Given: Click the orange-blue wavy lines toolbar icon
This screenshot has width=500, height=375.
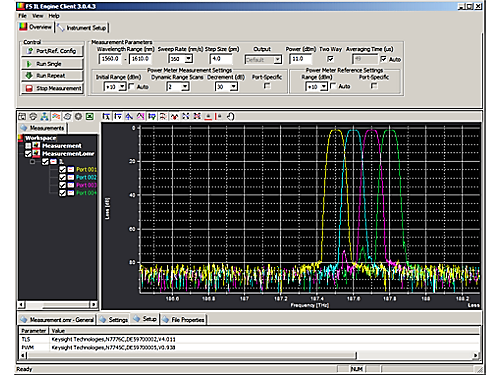Looking at the screenshot, I should 56,116.
